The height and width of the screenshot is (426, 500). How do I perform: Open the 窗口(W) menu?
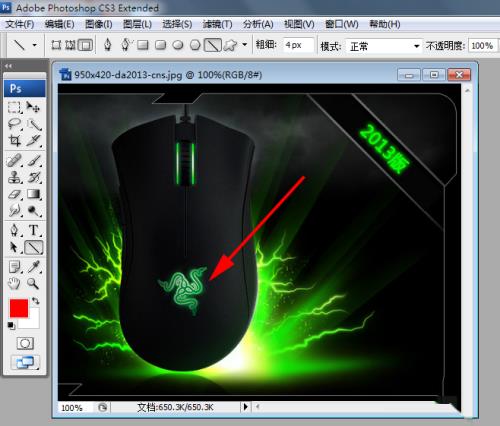pos(342,24)
